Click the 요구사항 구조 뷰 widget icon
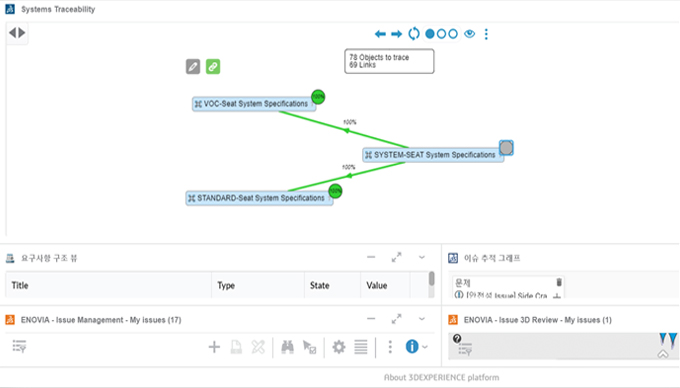The width and height of the screenshot is (680, 388). 10,258
